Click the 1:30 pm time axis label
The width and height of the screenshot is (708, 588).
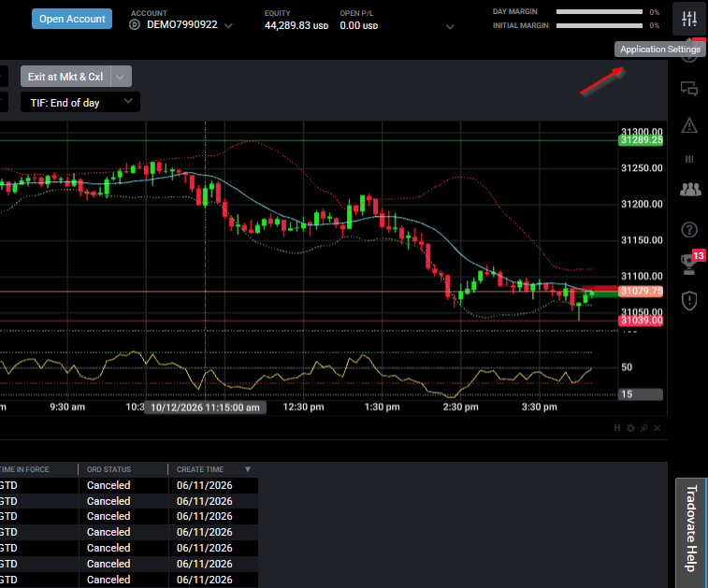click(382, 407)
